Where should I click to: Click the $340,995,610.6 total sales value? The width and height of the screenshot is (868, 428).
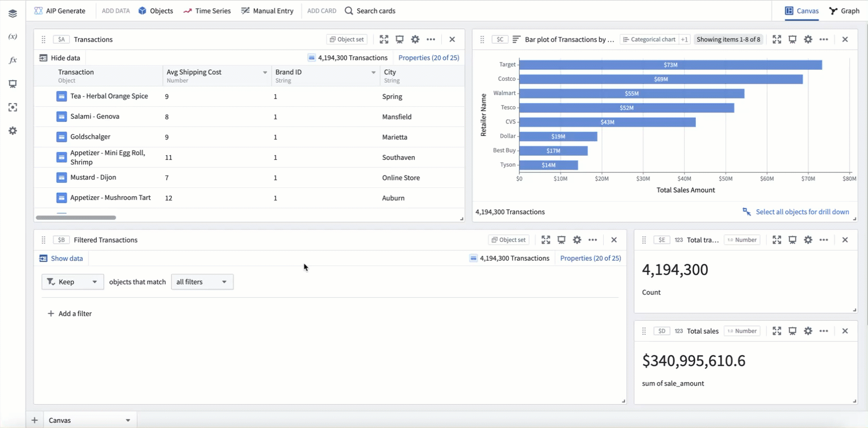point(694,361)
